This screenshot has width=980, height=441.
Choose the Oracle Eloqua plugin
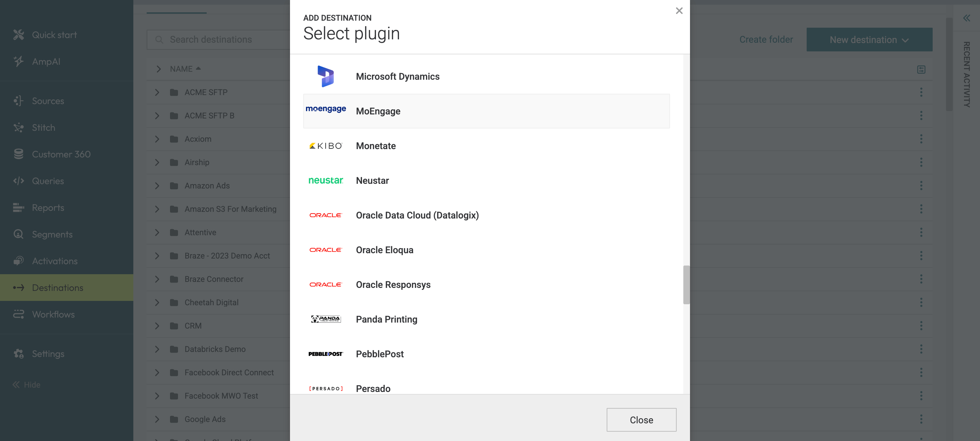[487, 250]
